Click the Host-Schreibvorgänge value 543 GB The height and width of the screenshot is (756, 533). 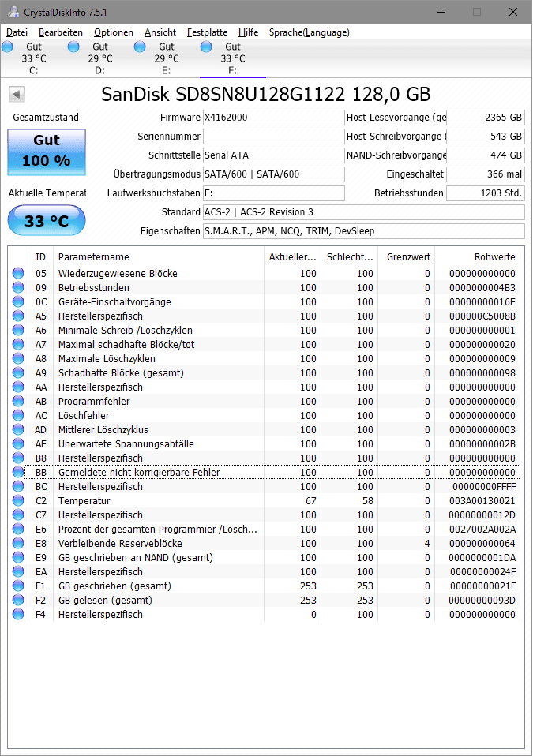[x=486, y=137]
